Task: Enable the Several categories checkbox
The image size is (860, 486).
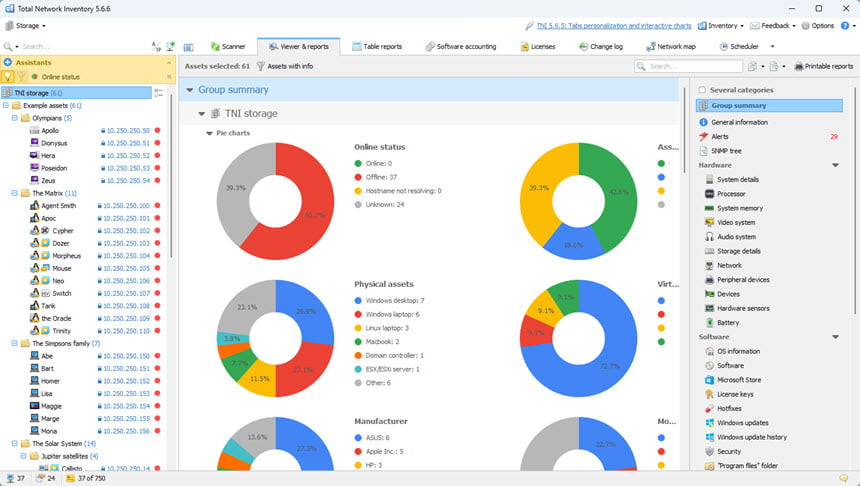Action: click(x=702, y=90)
